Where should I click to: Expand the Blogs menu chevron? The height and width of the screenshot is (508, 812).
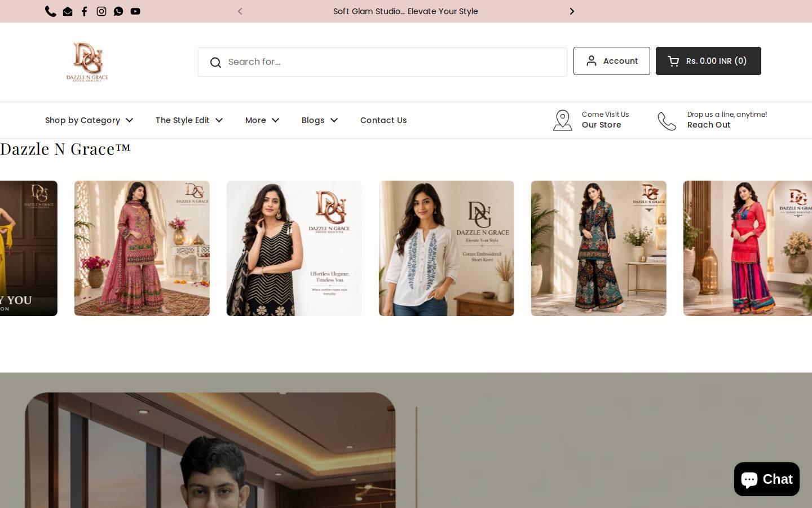click(334, 120)
